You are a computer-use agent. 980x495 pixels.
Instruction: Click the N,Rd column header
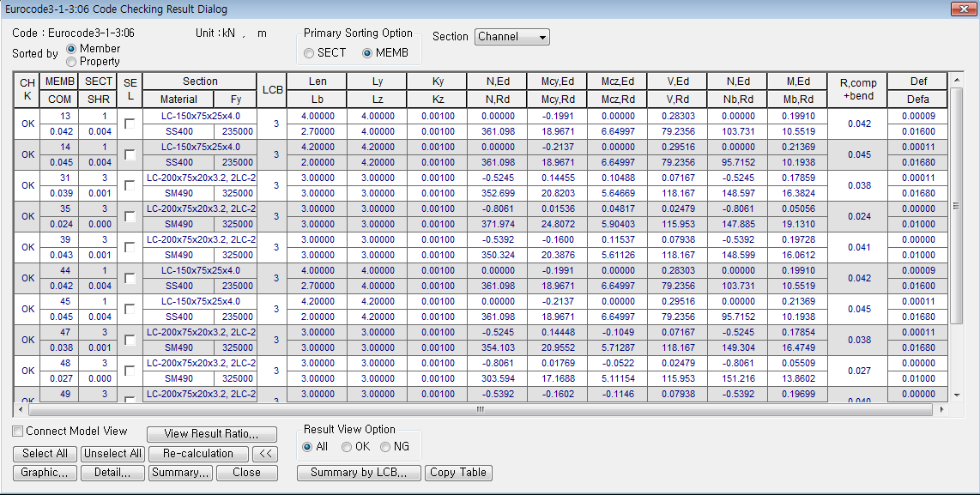[x=498, y=100]
